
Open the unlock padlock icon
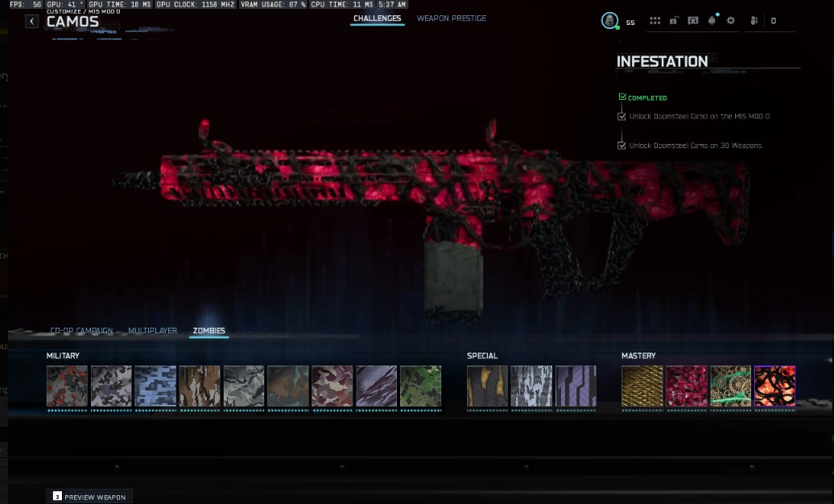(x=674, y=21)
